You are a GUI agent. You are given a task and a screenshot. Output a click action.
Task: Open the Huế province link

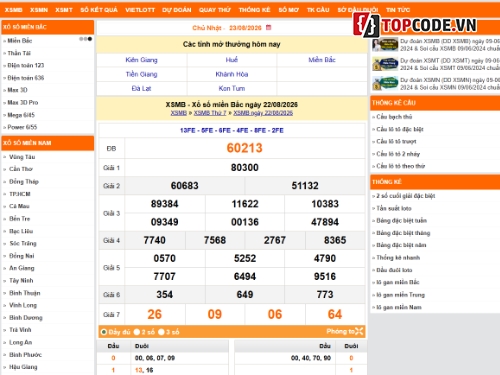[x=232, y=60]
